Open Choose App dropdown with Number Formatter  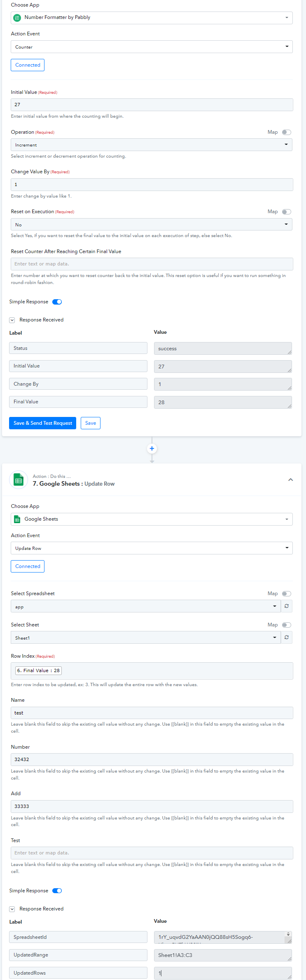tap(152, 18)
